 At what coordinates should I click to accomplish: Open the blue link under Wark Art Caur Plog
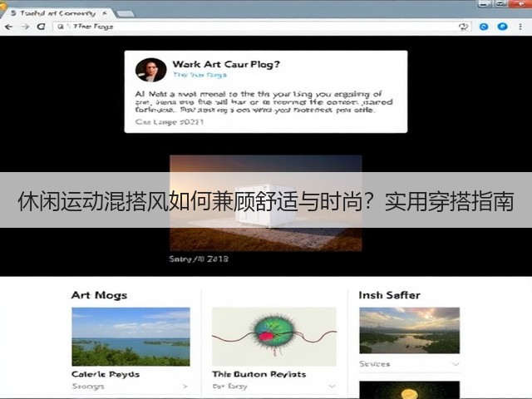(x=199, y=75)
